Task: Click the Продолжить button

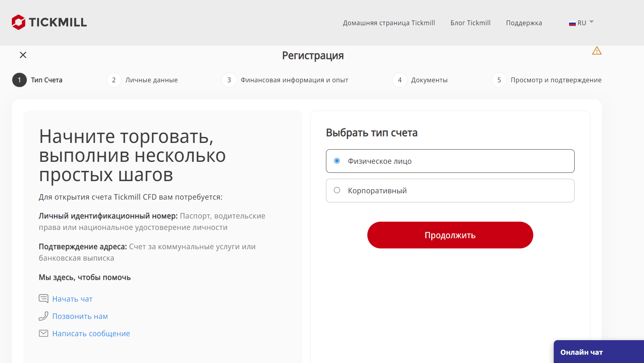Action: coord(450,235)
